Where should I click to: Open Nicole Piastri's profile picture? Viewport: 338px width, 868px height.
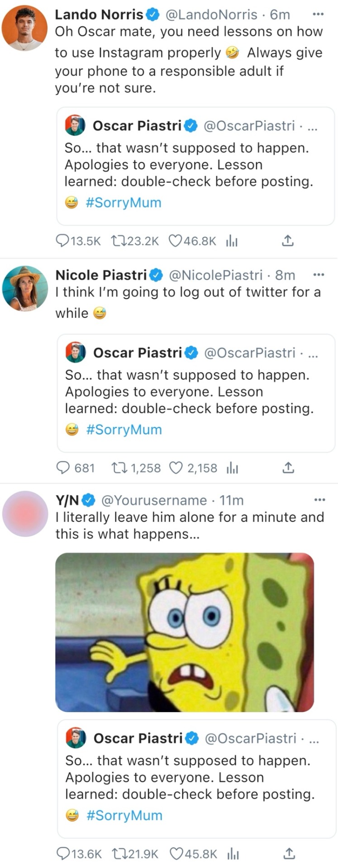(25, 288)
